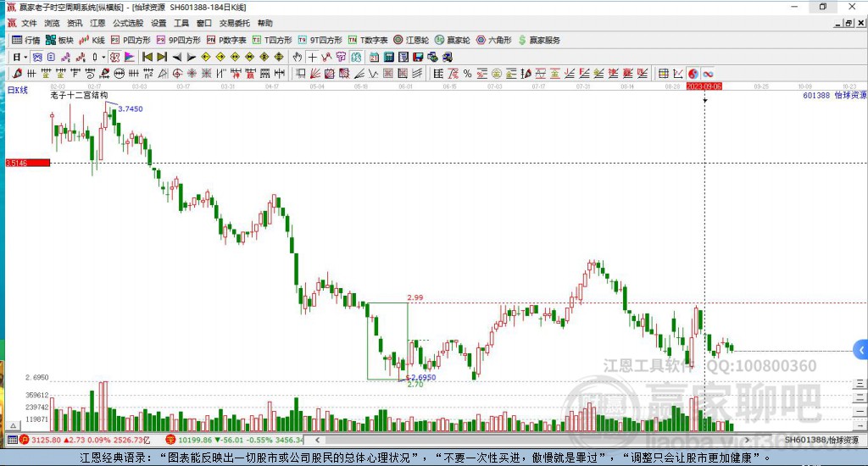Image resolution: width=868 pixels, height=466 pixels.
Task: Open the 板块 sector view
Action: 59,40
